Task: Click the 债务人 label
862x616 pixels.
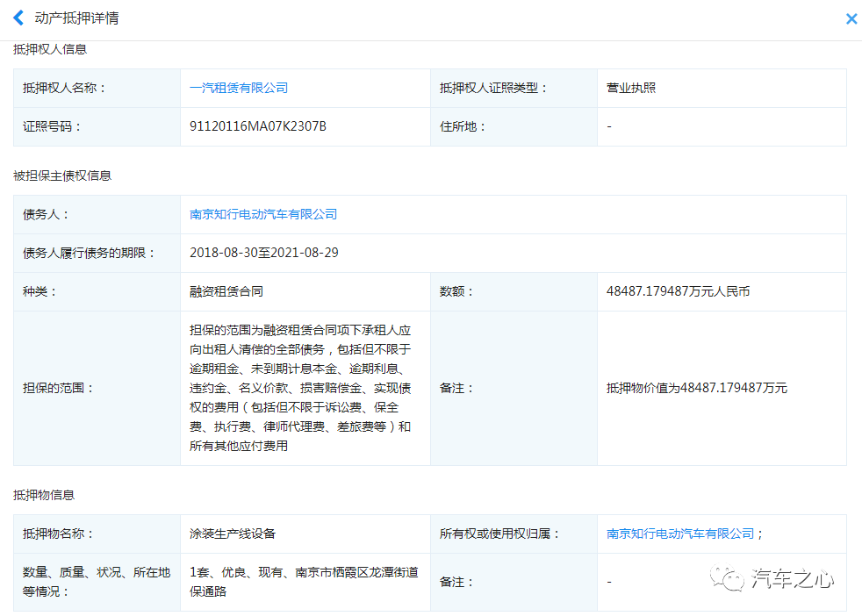Action: point(46,214)
